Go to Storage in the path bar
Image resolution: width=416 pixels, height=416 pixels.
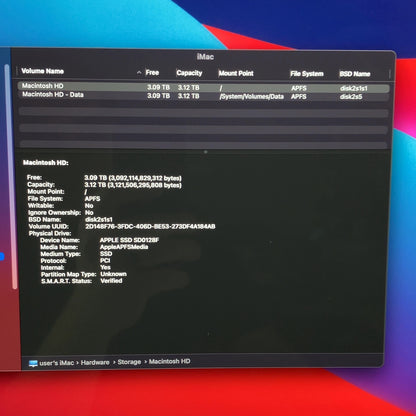pyautogui.click(x=129, y=362)
